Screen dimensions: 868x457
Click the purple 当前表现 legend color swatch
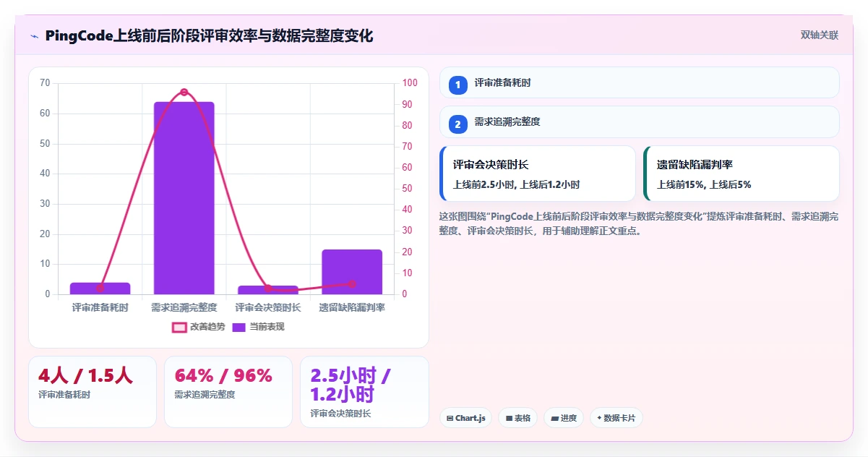(239, 327)
